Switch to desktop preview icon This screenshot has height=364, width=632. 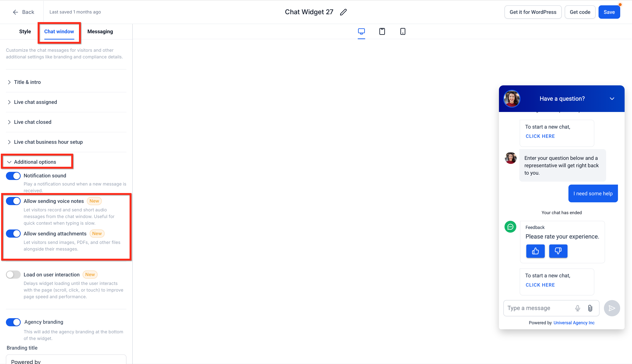(x=361, y=31)
